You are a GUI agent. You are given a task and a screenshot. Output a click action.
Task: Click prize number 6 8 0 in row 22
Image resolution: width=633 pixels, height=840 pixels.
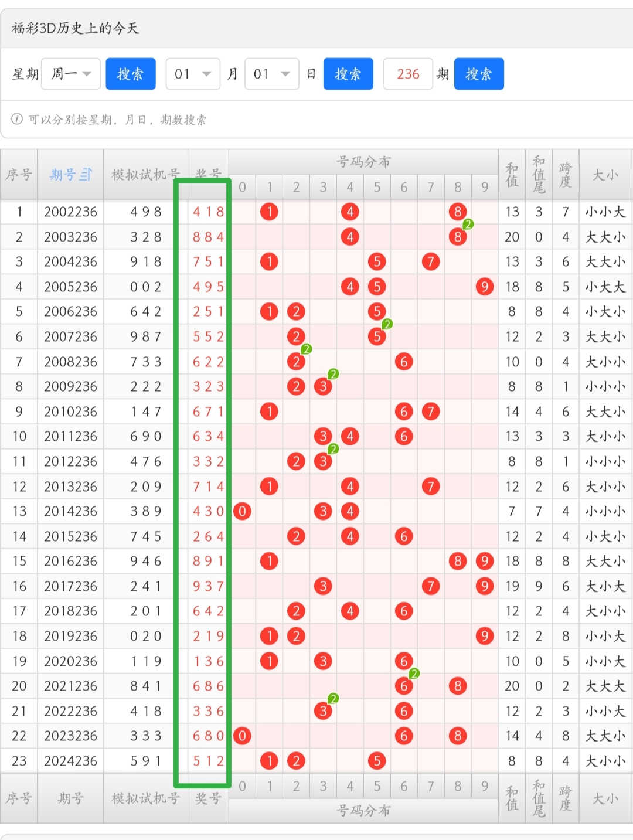click(x=208, y=736)
